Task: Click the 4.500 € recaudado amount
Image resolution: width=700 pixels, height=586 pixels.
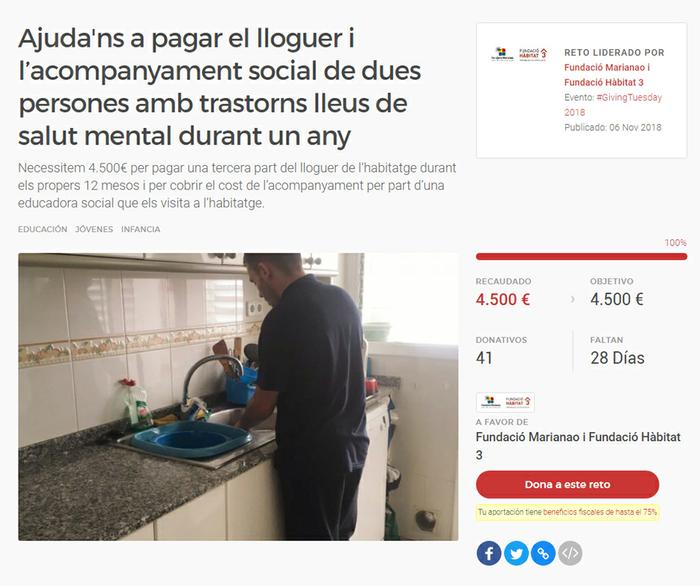Action: 503,299
